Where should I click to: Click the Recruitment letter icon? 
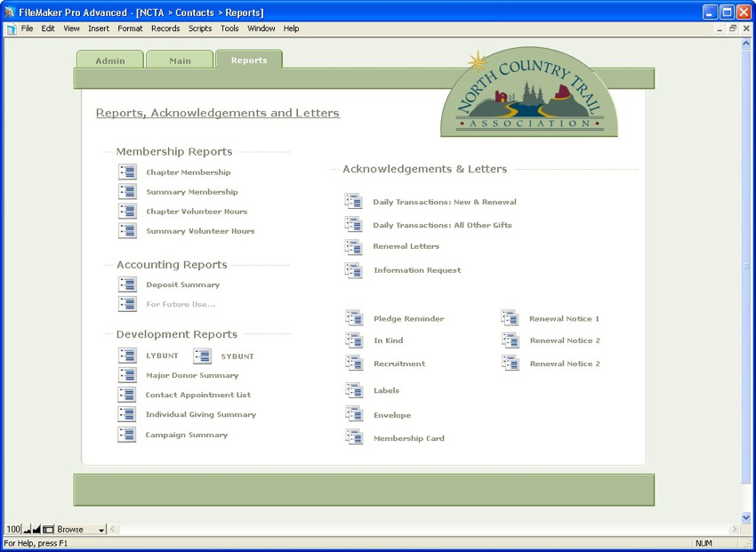(x=354, y=364)
